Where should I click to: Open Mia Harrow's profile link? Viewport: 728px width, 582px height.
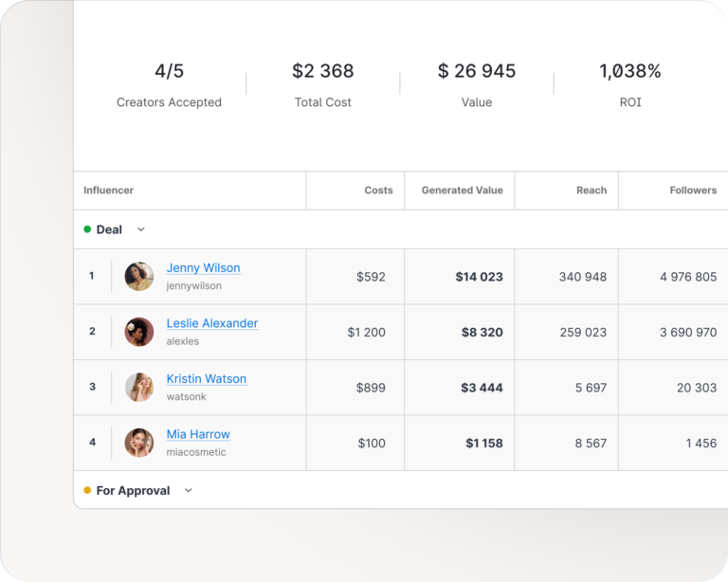pyautogui.click(x=198, y=434)
